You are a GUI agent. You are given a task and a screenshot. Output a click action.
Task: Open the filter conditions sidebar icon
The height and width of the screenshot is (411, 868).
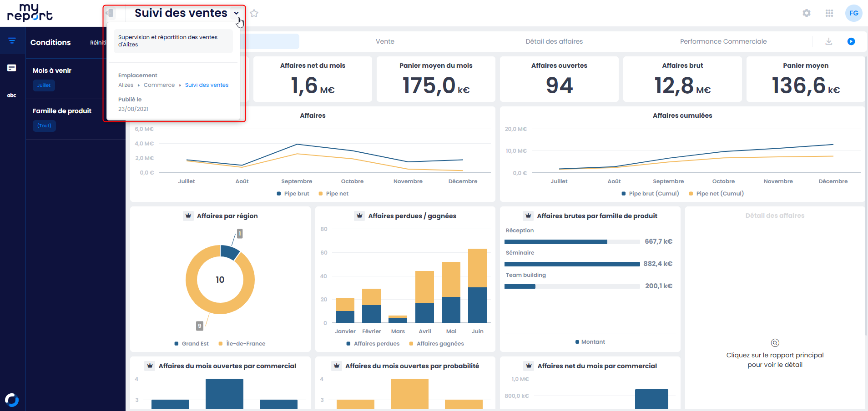(12, 41)
